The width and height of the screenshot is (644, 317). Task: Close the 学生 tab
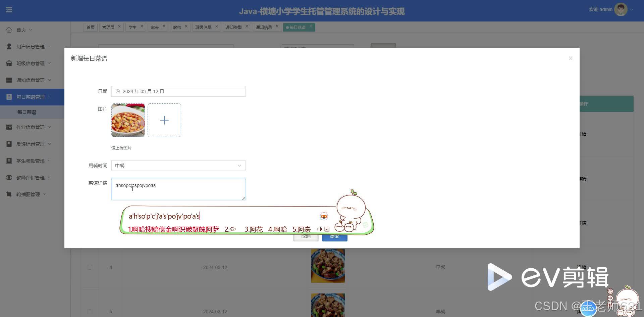click(x=142, y=26)
